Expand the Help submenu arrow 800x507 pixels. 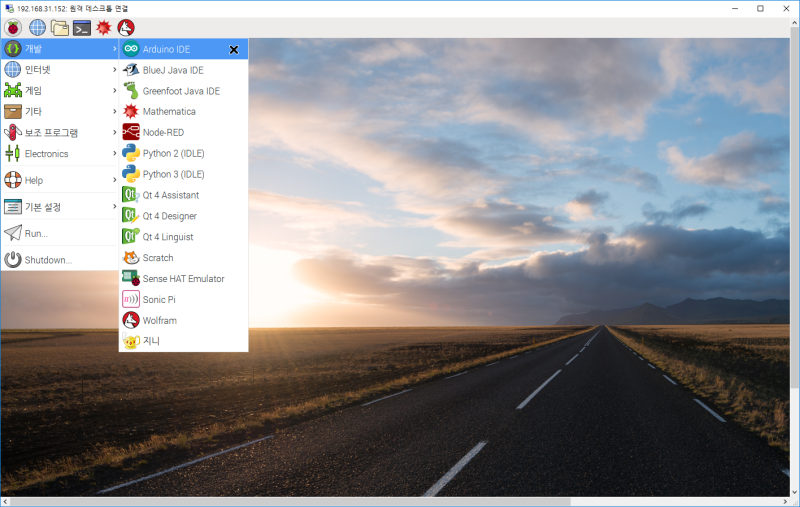(x=114, y=180)
